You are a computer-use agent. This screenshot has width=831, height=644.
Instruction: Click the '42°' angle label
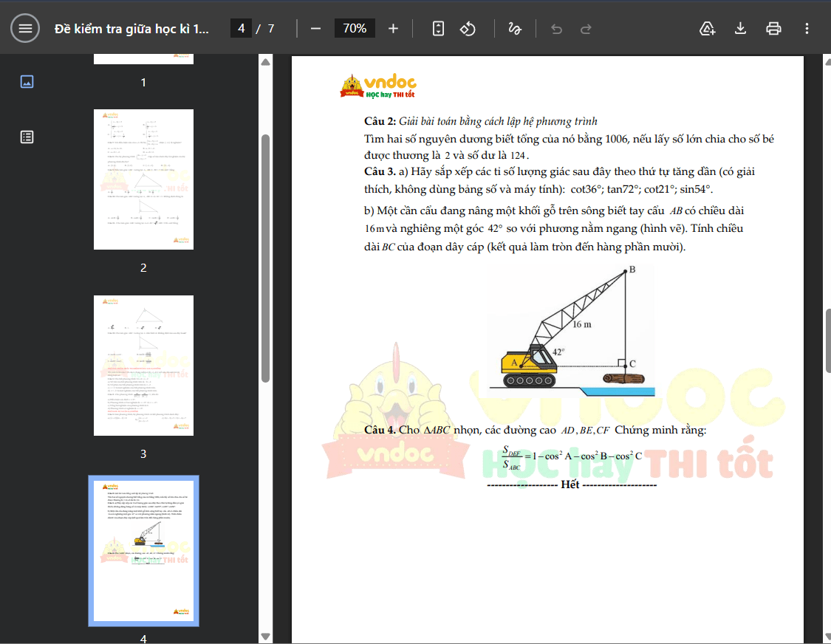coord(558,352)
